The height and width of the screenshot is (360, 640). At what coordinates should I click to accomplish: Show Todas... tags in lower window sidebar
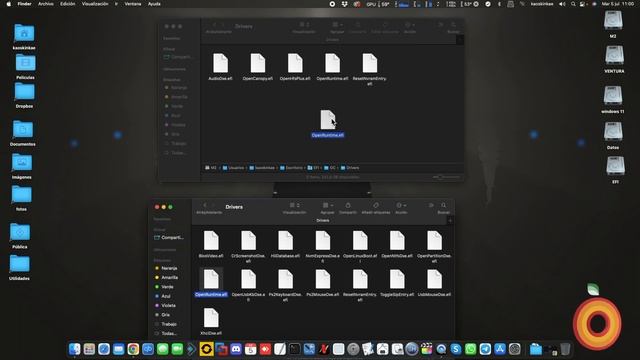pyautogui.click(x=166, y=333)
